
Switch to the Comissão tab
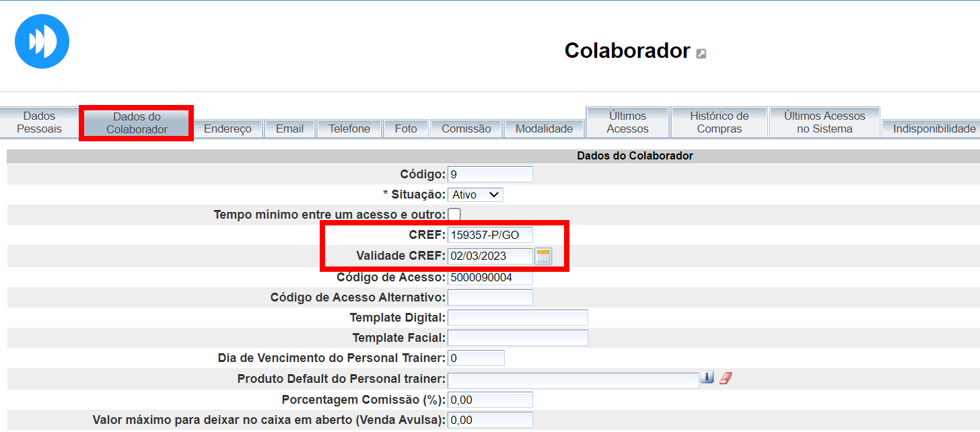pos(466,129)
